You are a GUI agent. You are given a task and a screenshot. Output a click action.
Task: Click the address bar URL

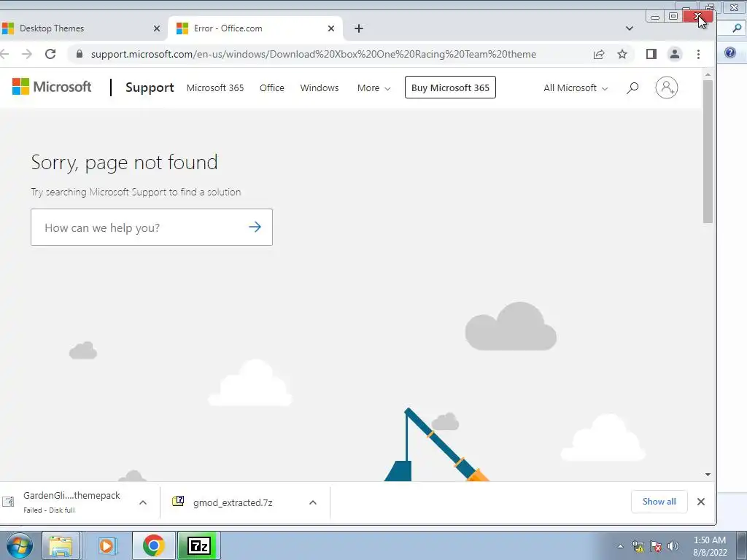coord(314,54)
